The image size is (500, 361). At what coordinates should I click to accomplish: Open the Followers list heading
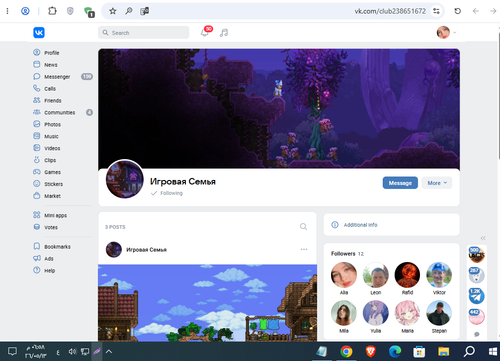pos(347,254)
